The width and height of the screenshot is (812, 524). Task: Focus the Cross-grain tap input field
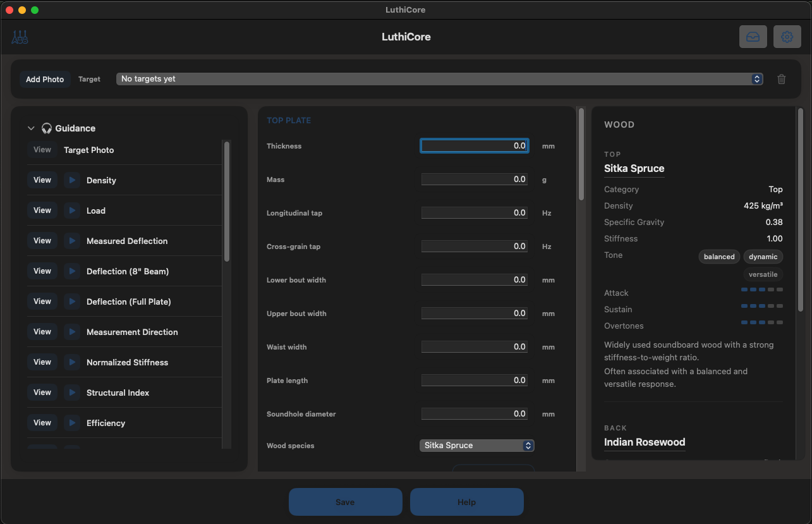point(475,247)
